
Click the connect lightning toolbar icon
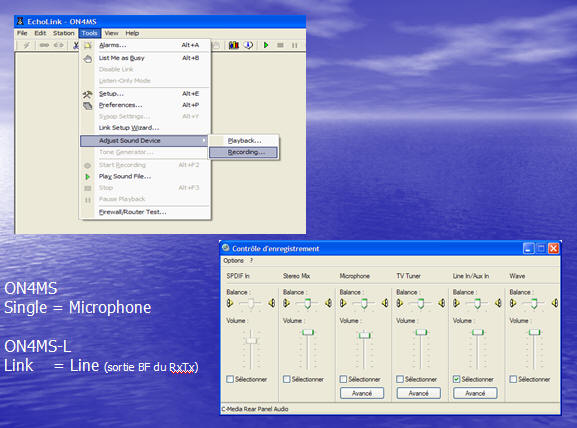coord(26,45)
